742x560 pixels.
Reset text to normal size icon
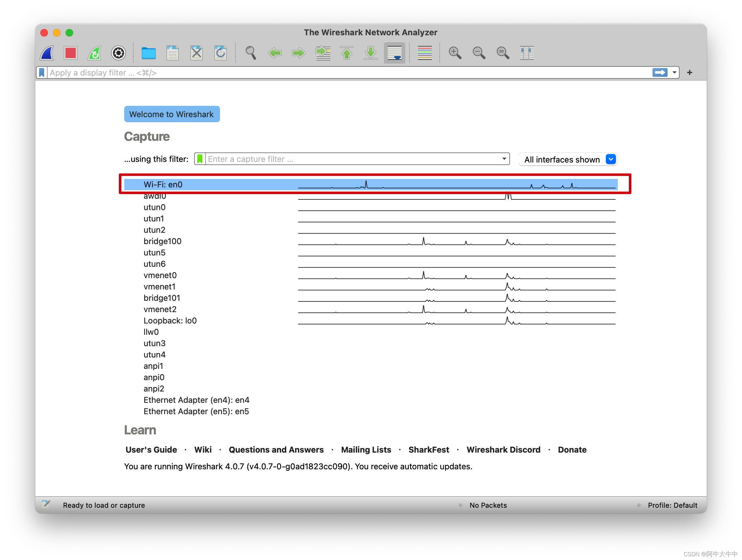(503, 53)
